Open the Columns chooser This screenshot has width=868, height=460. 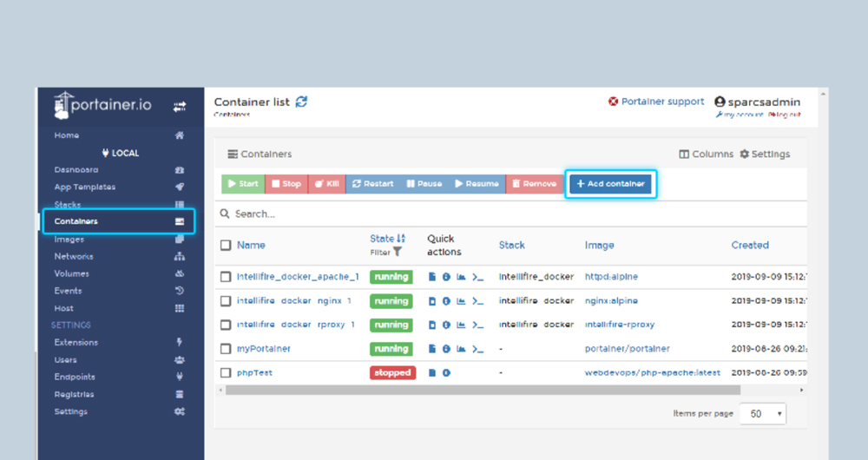pyautogui.click(x=706, y=154)
